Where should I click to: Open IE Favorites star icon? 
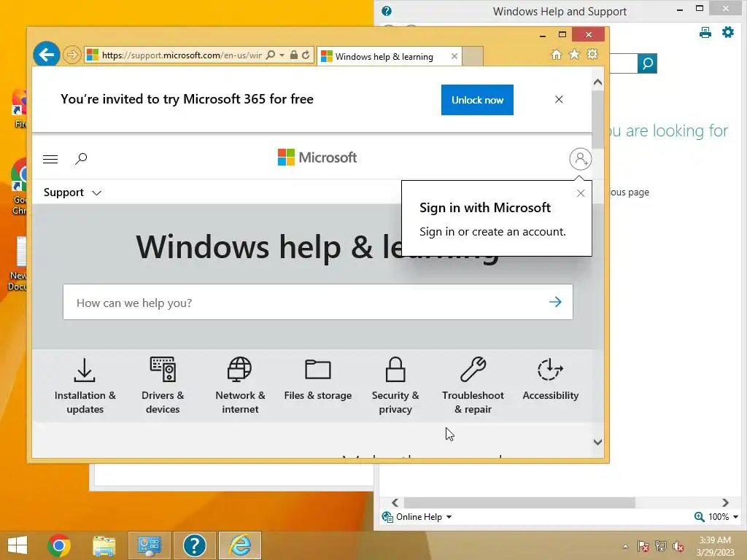575,55
